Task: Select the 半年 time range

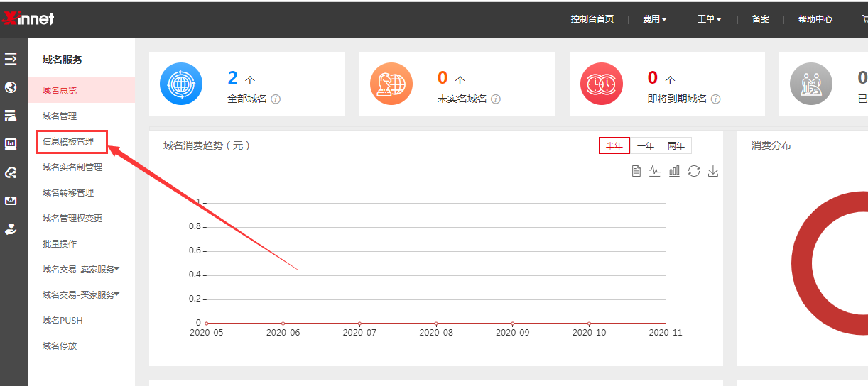Action: click(x=614, y=145)
